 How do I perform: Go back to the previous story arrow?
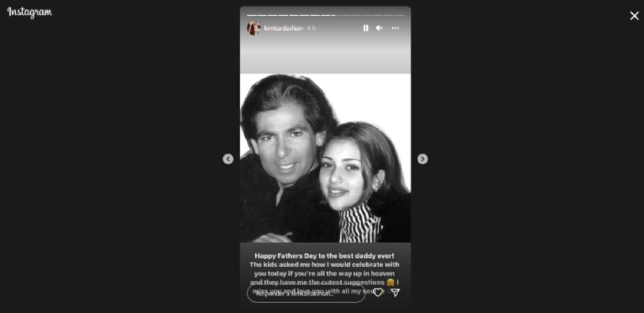coord(228,159)
